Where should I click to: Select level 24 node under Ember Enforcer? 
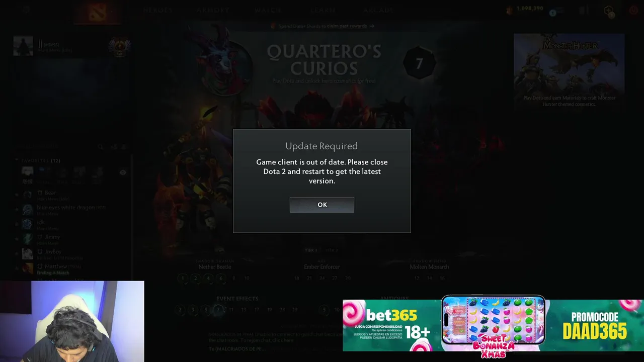322,278
